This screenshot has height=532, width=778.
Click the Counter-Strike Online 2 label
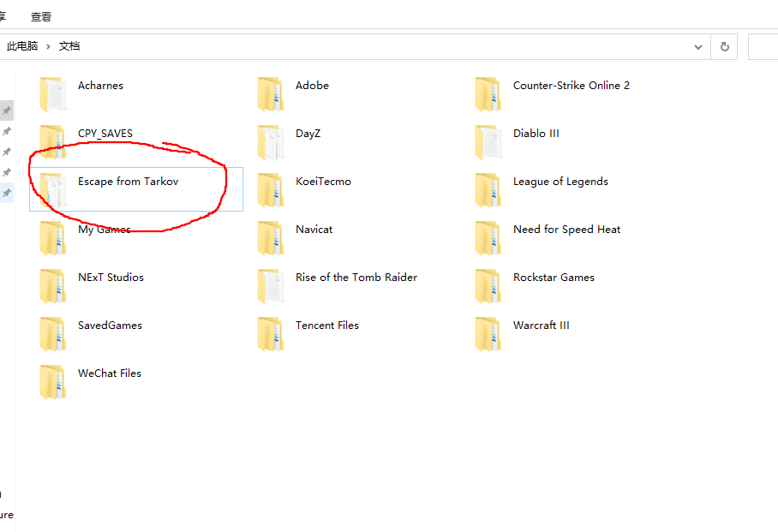[x=572, y=86]
